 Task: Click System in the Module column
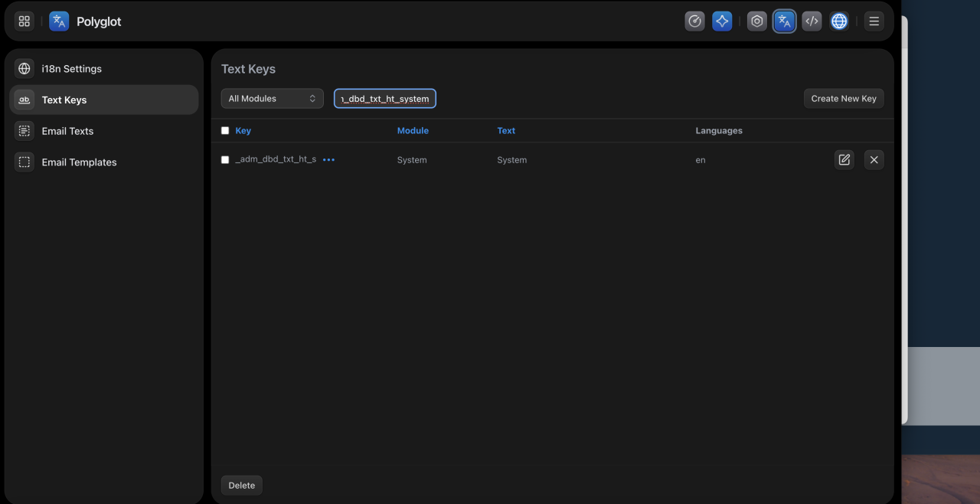coord(412,160)
